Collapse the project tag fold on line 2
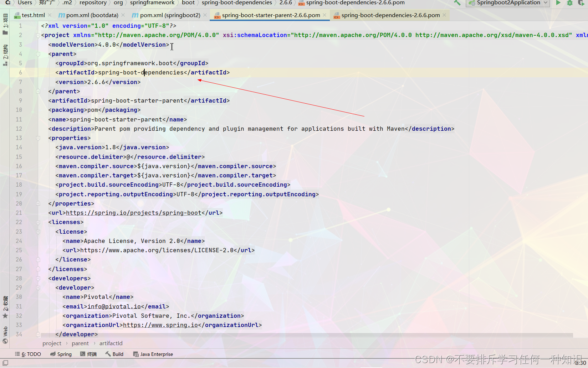588x368 pixels. 38,35
